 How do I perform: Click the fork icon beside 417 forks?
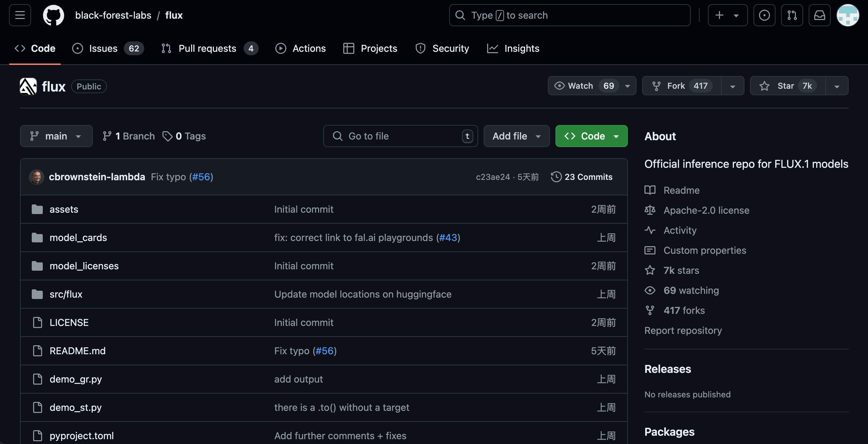click(650, 310)
